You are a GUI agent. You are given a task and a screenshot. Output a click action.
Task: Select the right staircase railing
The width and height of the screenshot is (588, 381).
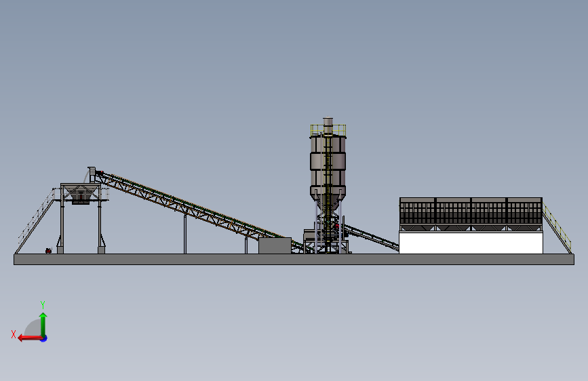(557, 227)
